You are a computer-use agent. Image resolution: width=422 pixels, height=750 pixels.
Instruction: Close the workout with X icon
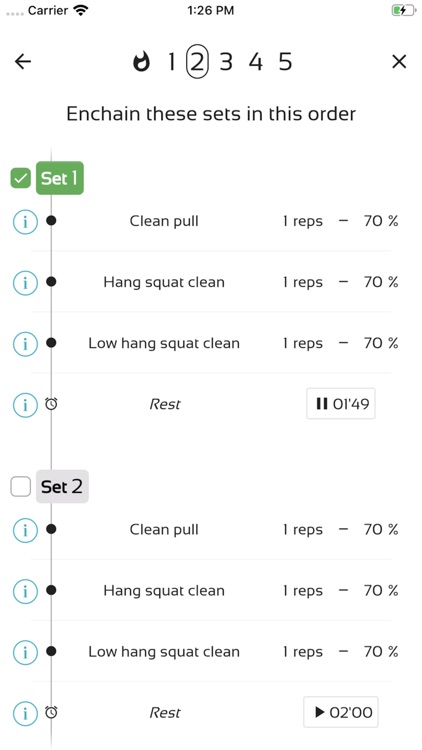[399, 62]
